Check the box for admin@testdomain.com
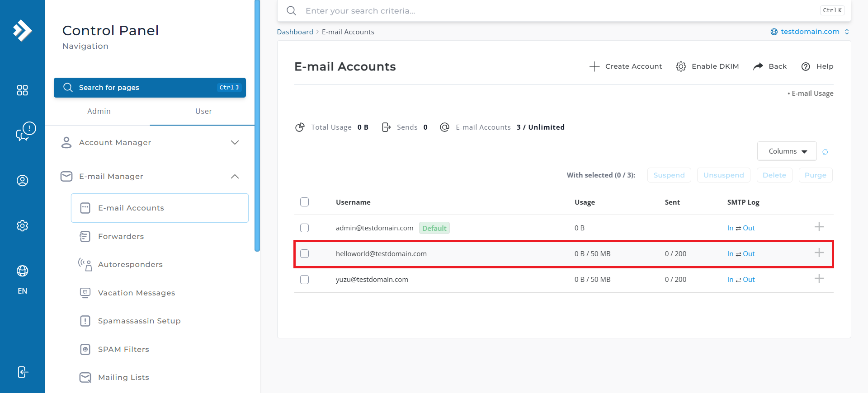Viewport: 868px width, 393px height. (x=305, y=228)
